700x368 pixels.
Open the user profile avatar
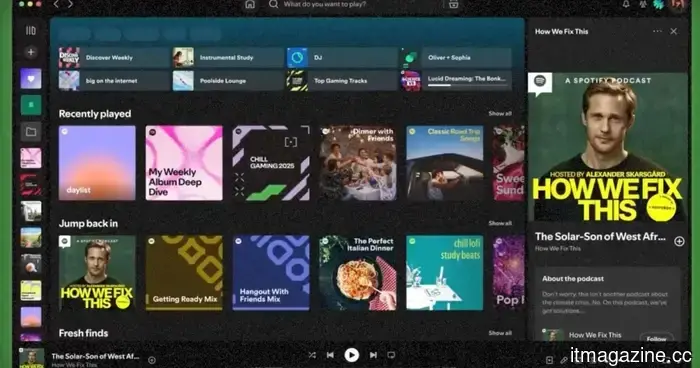click(678, 4)
